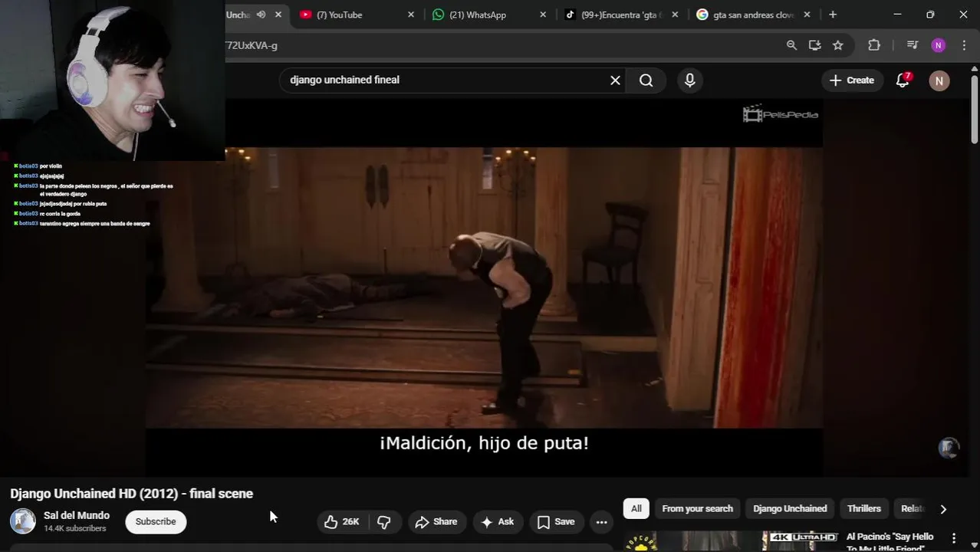Click the floating avatar icon beside video
The height and width of the screenshot is (552, 980).
pyautogui.click(x=949, y=448)
